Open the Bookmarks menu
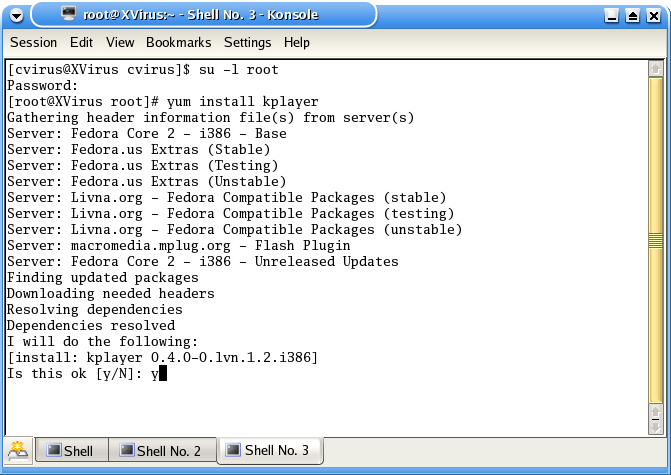The height and width of the screenshot is (475, 671). 179,43
